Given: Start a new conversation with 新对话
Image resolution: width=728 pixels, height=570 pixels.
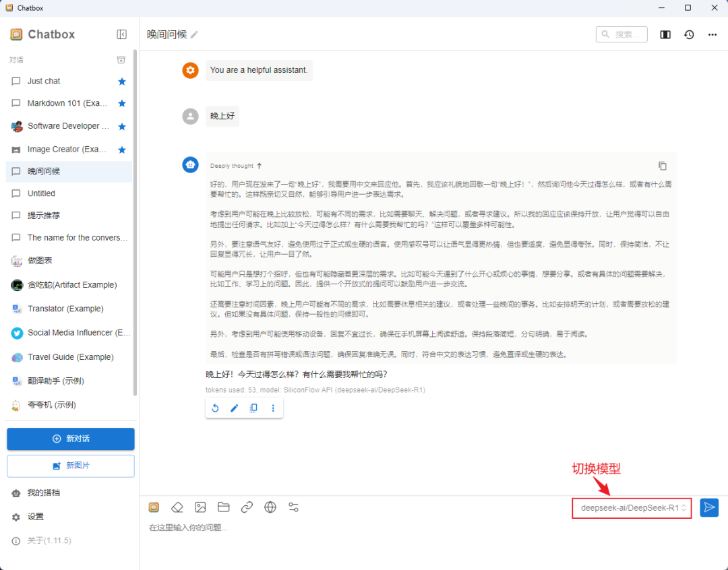Looking at the screenshot, I should (71, 439).
